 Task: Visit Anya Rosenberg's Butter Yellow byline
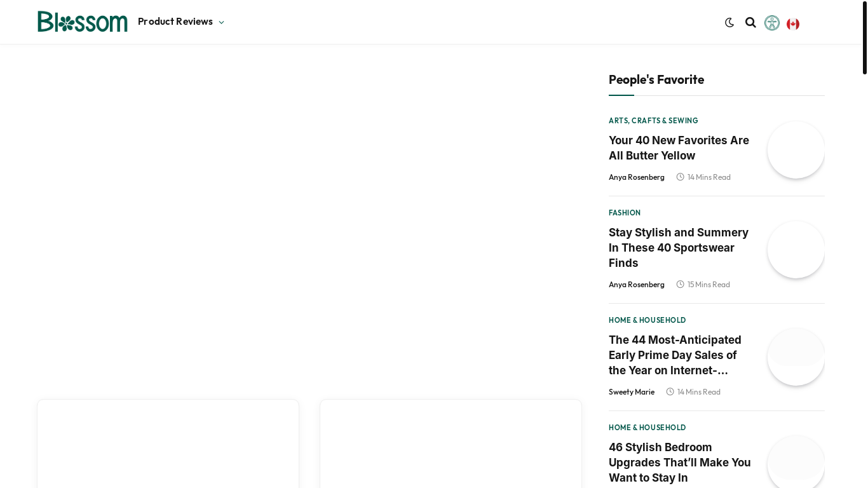tap(637, 177)
